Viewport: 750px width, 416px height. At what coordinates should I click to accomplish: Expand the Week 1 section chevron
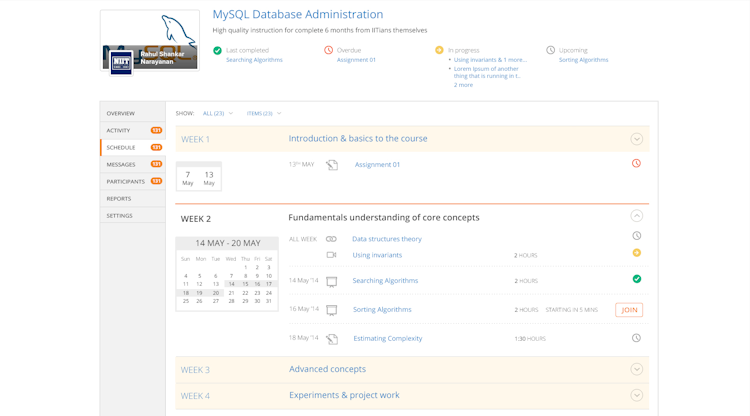click(636, 139)
